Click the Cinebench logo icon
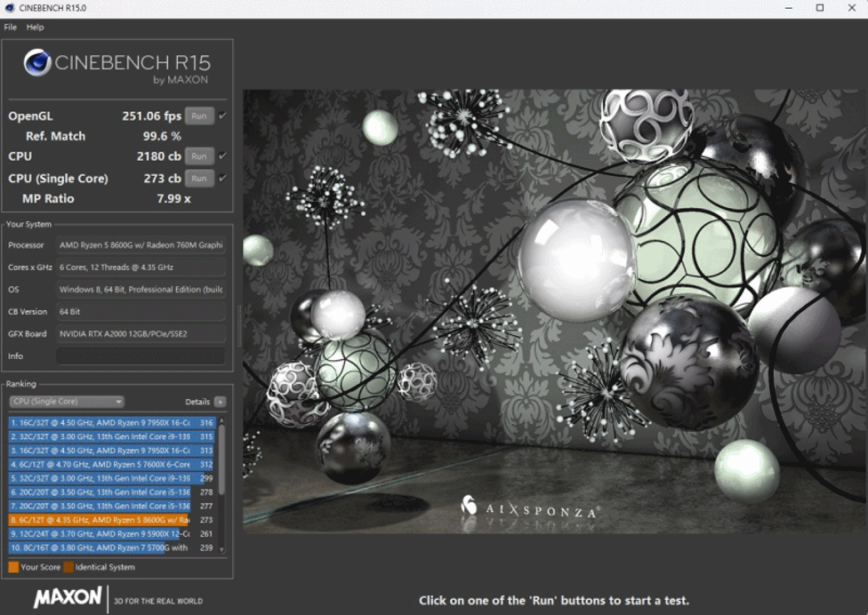This screenshot has height=615, width=868. pyautogui.click(x=37, y=62)
